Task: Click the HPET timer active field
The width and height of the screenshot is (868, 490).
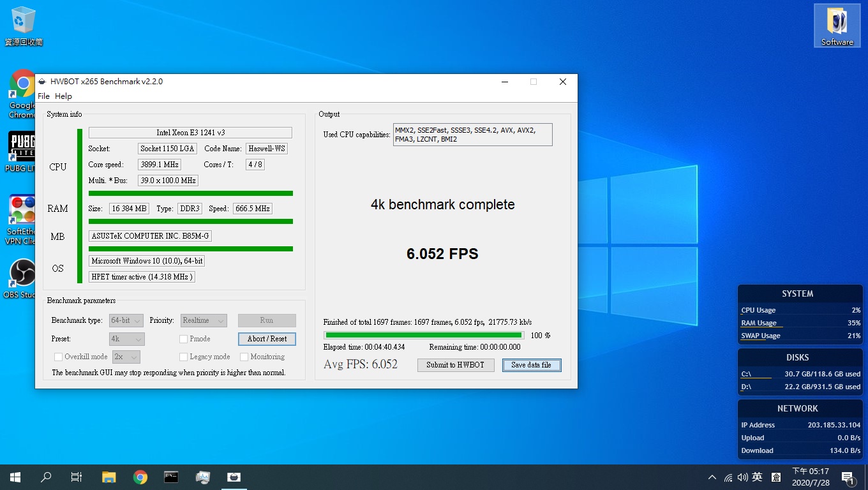Action: coord(142,277)
